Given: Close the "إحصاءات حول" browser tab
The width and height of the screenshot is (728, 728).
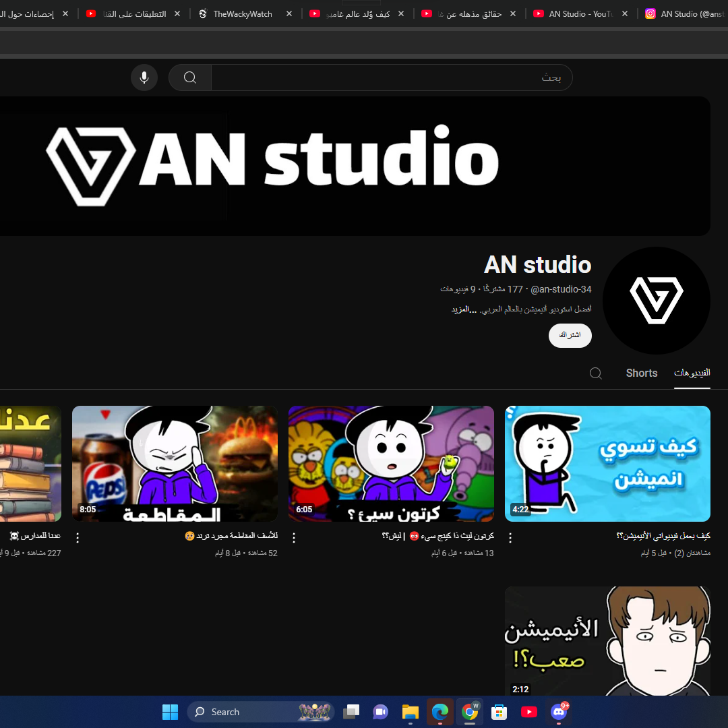Looking at the screenshot, I should (65, 14).
